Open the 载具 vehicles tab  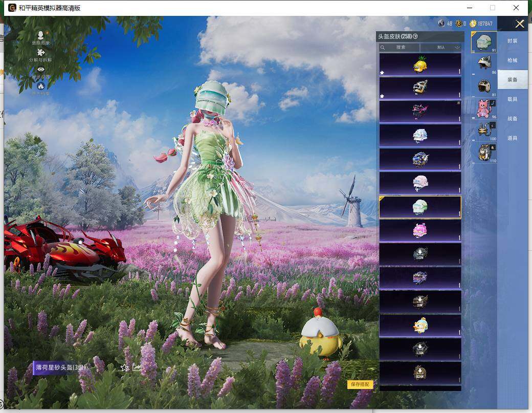point(512,99)
